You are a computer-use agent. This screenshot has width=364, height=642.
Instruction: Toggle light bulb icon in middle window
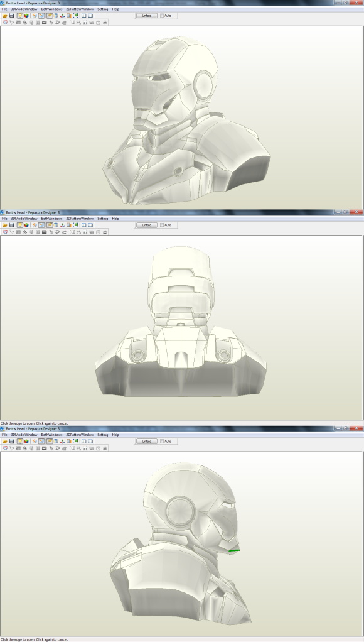click(19, 225)
